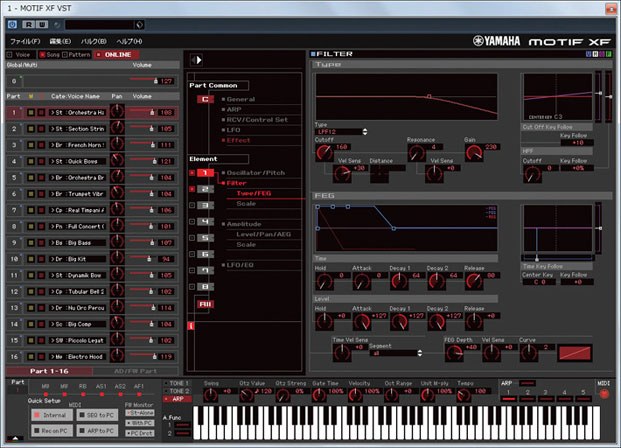Click the preset browser icon beside preset field
Image resolution: width=621 pixels, height=448 pixels.
pyautogui.click(x=139, y=25)
